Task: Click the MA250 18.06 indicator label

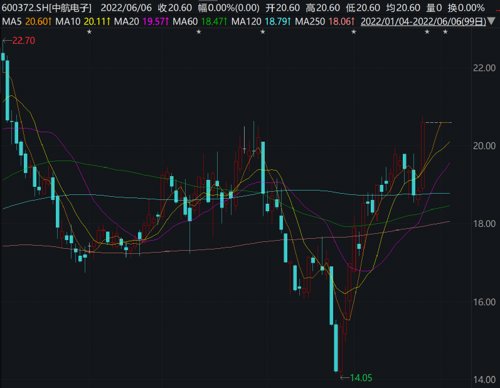Action: tap(325, 22)
